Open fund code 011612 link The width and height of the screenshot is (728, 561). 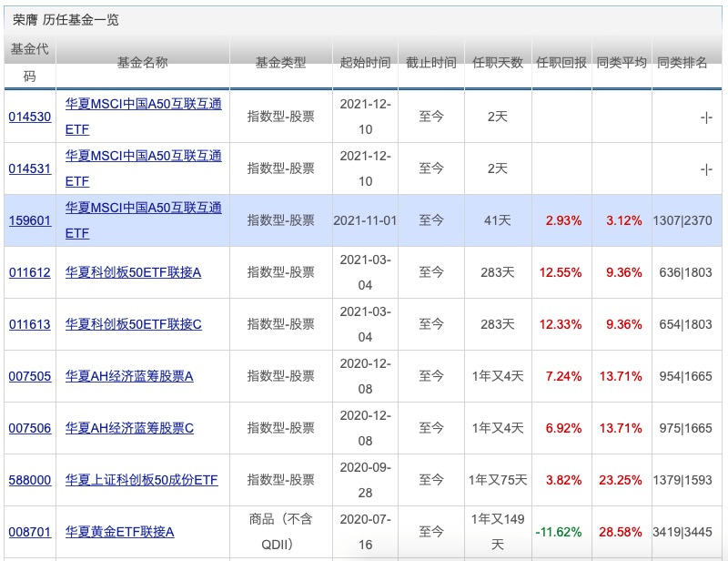pyautogui.click(x=29, y=272)
